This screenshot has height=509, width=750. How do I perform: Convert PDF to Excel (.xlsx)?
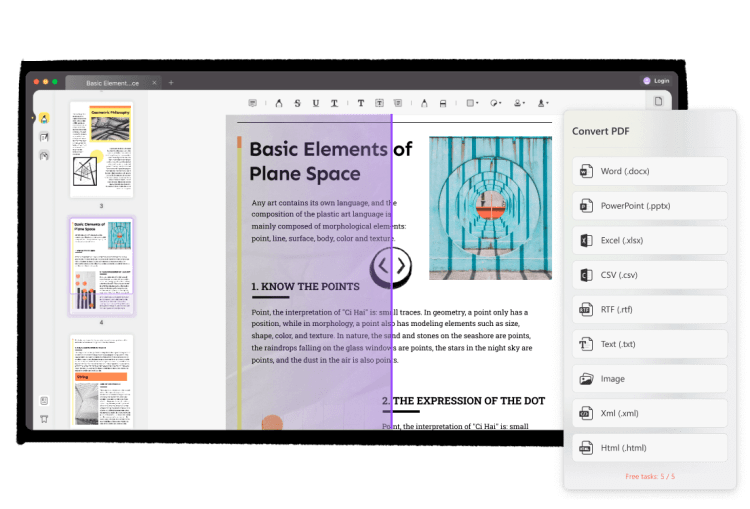point(650,240)
